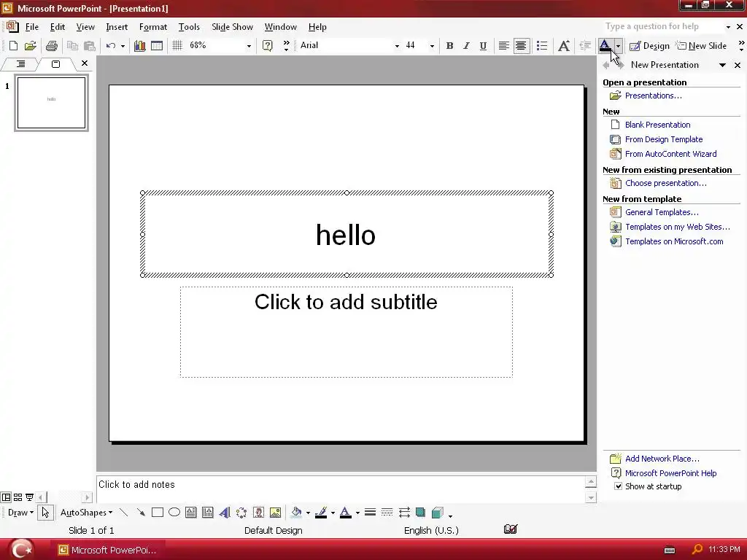Click the Open folder icon in toolbar
Image resolution: width=747 pixels, height=560 pixels.
pyautogui.click(x=31, y=46)
